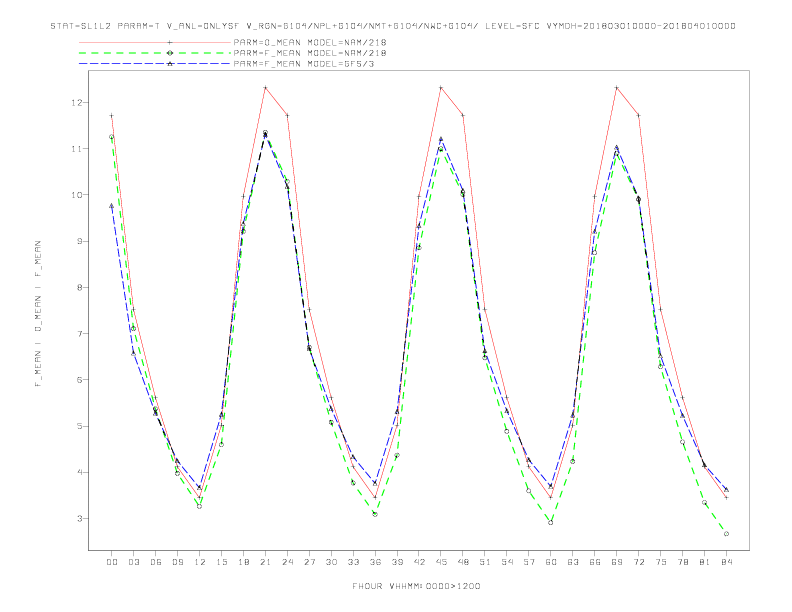
Task: Click x-axis tick label 39
Action: (397, 562)
